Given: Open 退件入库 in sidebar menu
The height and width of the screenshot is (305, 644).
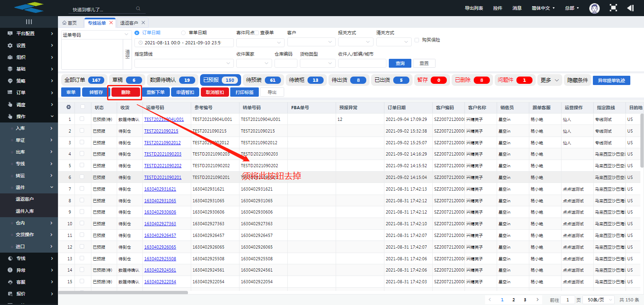Looking at the screenshot, I should 25,211.
